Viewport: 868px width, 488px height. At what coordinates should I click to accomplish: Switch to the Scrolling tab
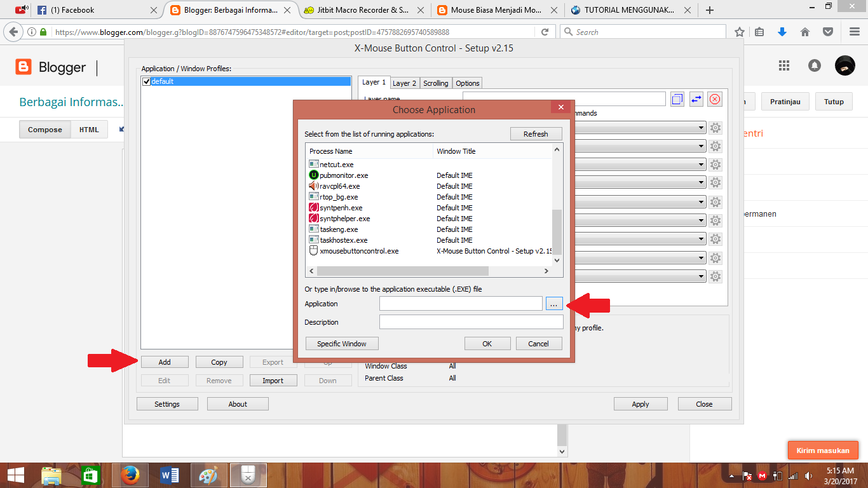pos(436,83)
